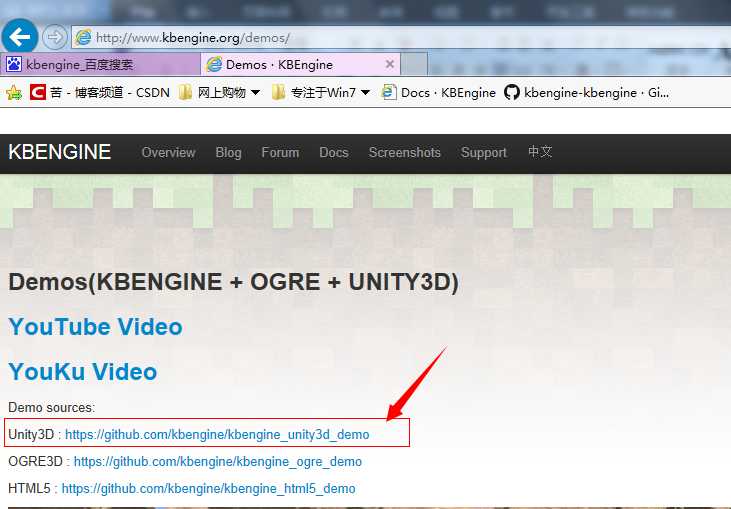Click the IE page icon in address bar
This screenshot has height=509, width=731.
(83, 37)
